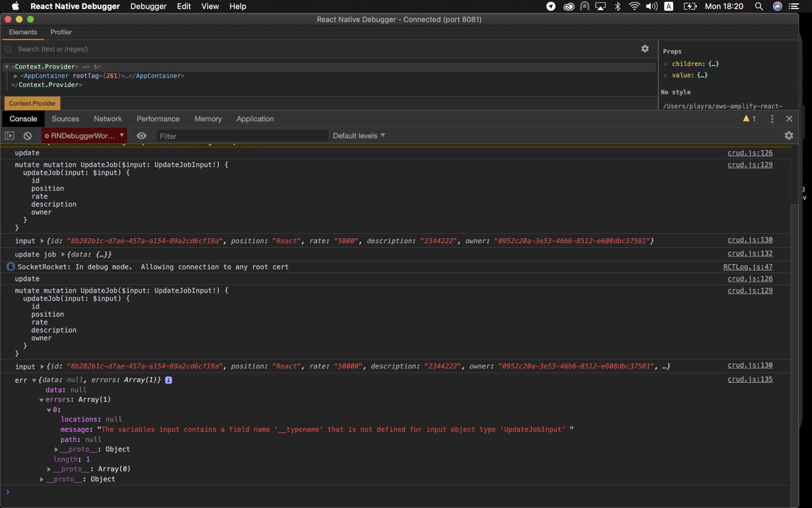Screen dimensions: 812x508
Task: Open the Help menu
Action: [x=238, y=6]
